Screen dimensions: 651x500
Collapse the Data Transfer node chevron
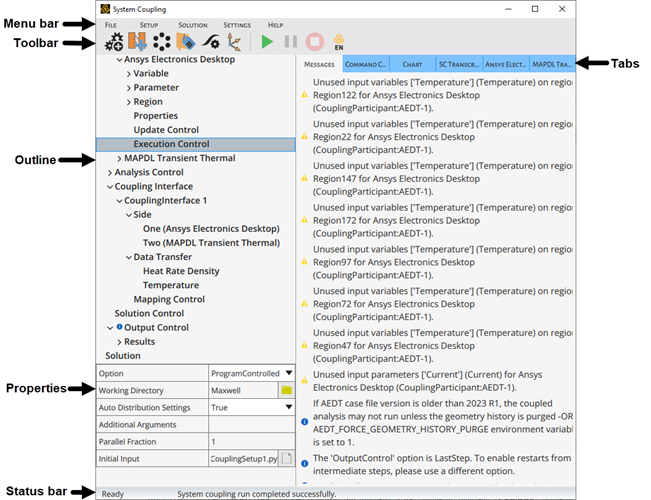pyautogui.click(x=129, y=258)
